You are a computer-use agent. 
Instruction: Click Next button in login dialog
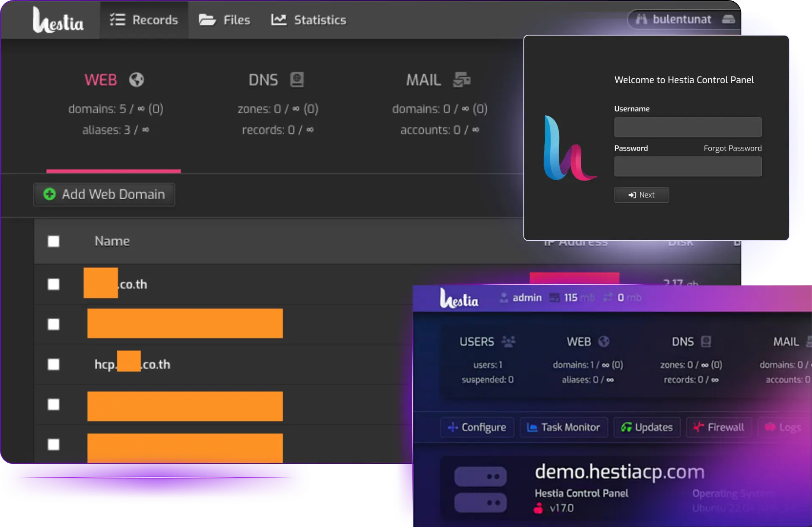click(x=642, y=195)
